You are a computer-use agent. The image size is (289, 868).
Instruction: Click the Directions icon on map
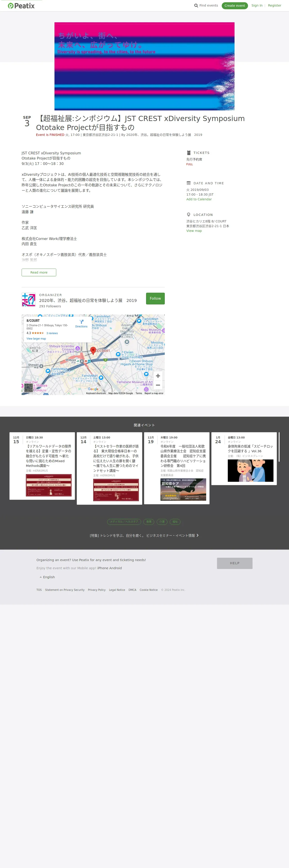(x=81, y=322)
